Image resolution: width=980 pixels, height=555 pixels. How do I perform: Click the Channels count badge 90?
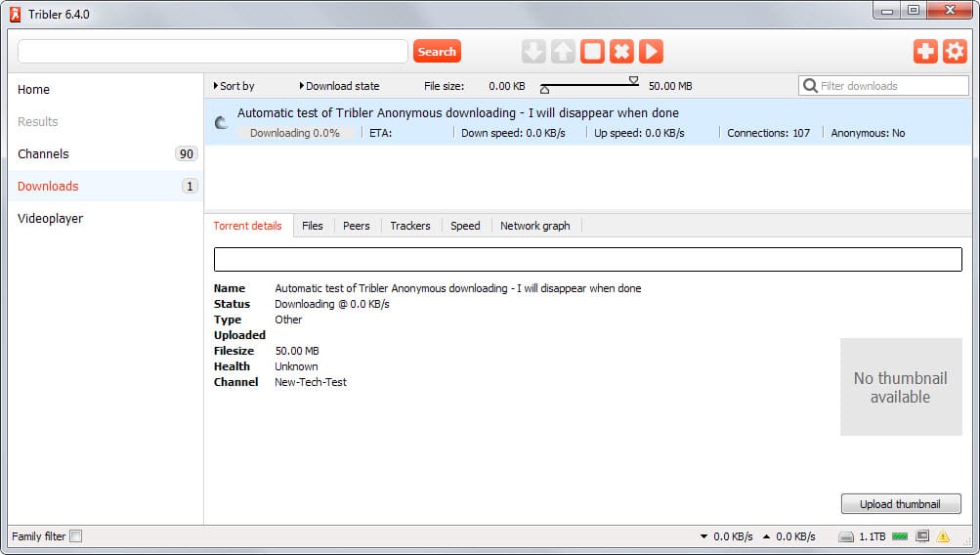click(x=187, y=153)
